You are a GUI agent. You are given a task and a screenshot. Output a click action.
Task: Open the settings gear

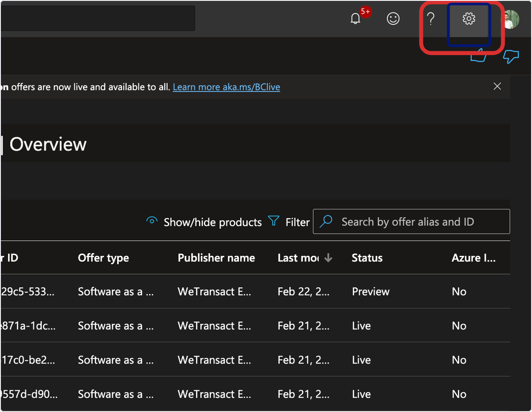pos(469,19)
